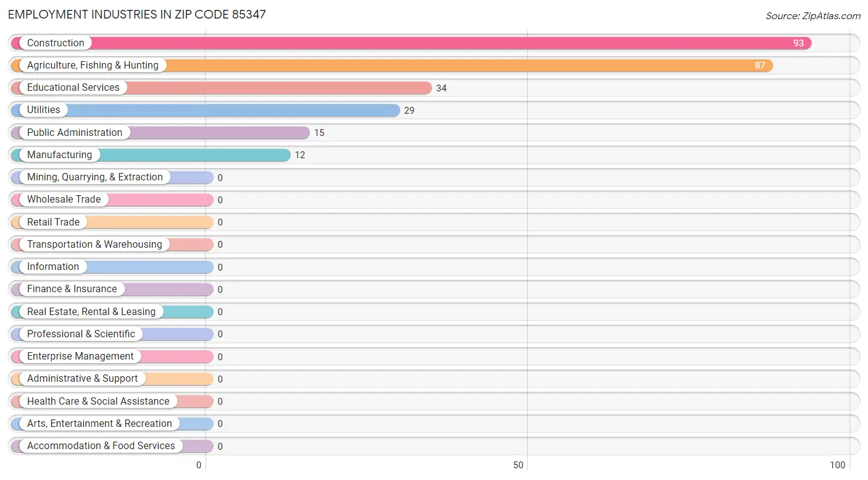The width and height of the screenshot is (868, 480).
Task: Click the teal dot beside Manufacturing
Action: tap(17, 155)
